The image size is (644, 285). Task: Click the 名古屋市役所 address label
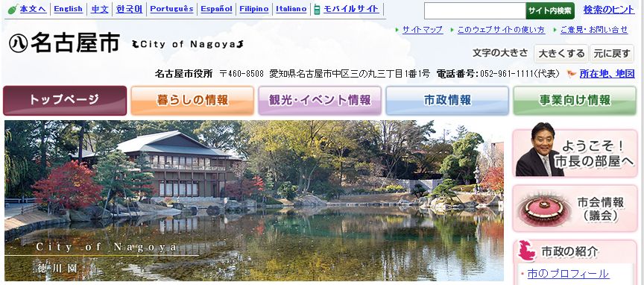(183, 74)
